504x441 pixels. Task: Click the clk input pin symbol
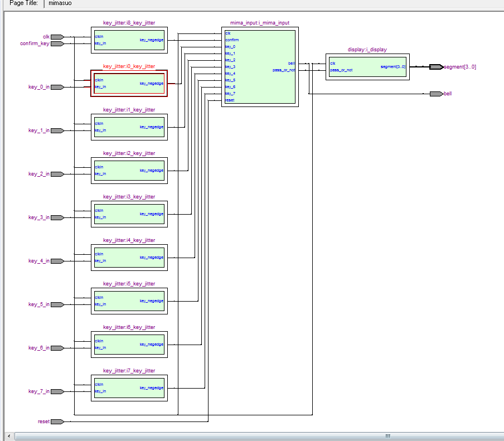click(x=57, y=37)
